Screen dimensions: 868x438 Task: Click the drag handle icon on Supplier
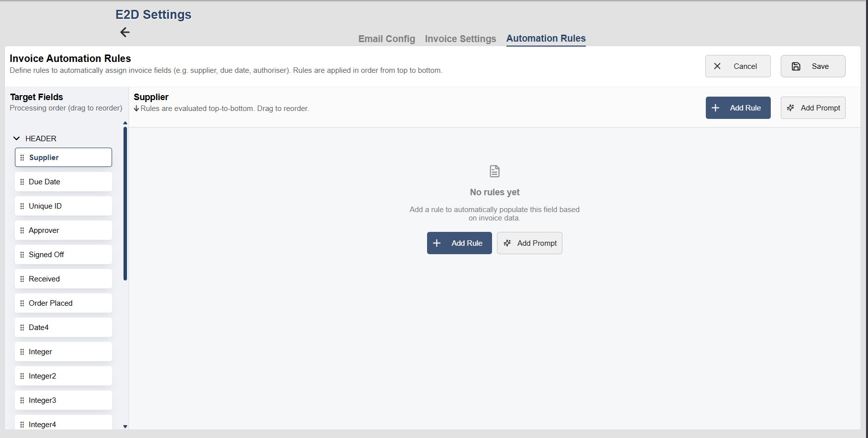(x=22, y=158)
